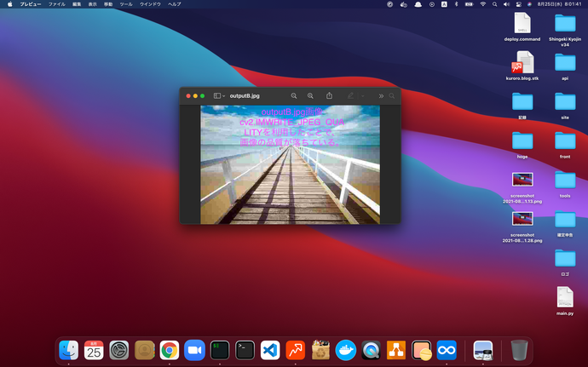Open the ウインドウ menu

point(150,4)
